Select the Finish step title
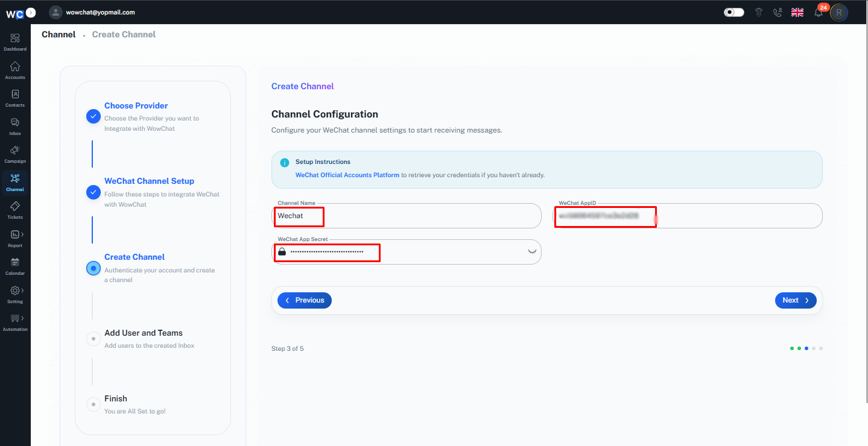Viewport: 868px width, 446px height. tap(116, 398)
